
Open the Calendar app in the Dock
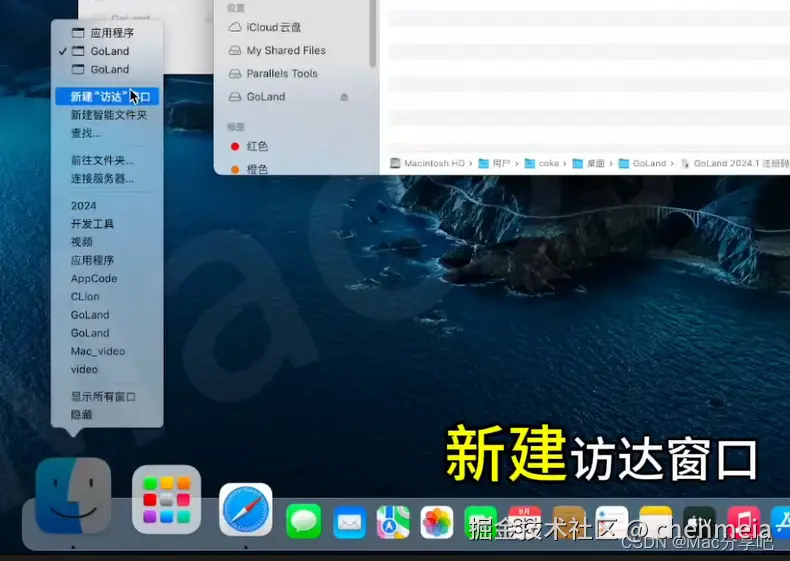[524, 522]
